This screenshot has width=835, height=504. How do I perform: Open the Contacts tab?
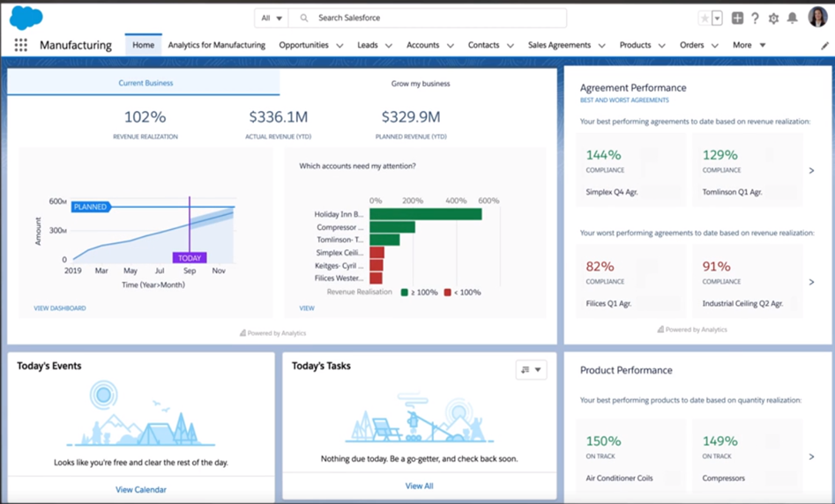(x=483, y=45)
